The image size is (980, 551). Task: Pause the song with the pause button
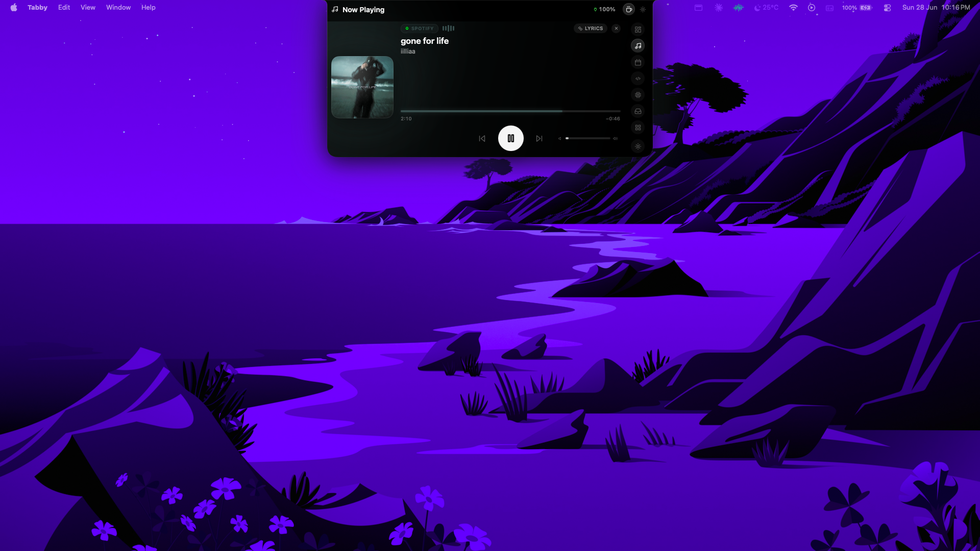(510, 138)
